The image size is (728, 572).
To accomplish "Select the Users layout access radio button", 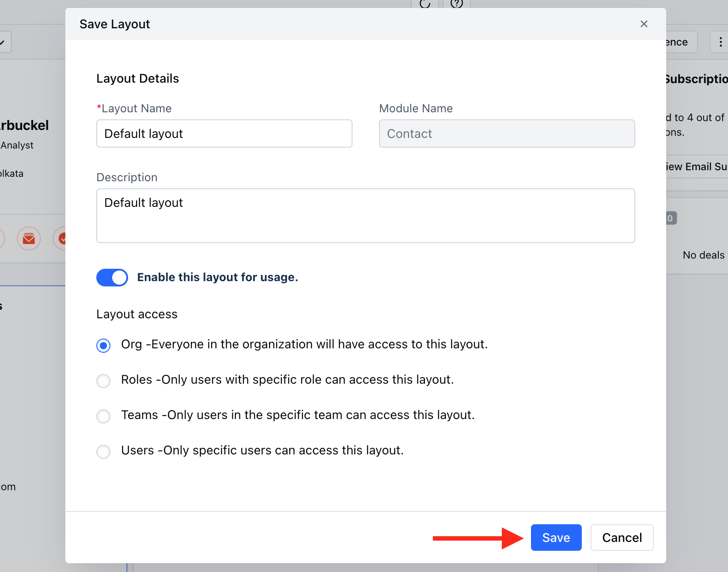I will 103,451.
